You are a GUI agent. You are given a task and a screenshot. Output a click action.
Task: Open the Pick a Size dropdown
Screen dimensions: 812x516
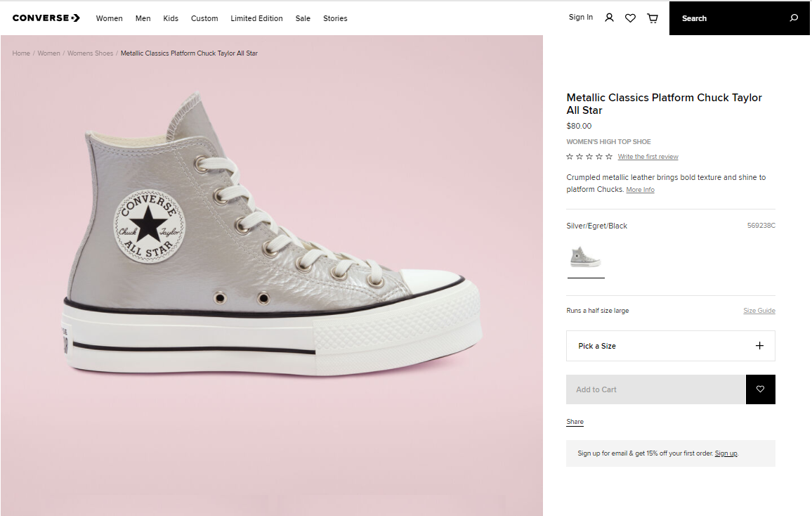671,346
